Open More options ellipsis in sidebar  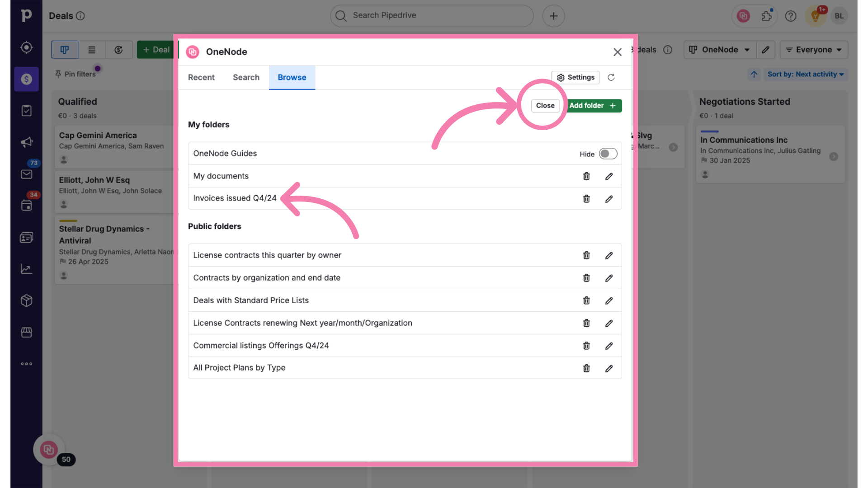[x=26, y=364]
